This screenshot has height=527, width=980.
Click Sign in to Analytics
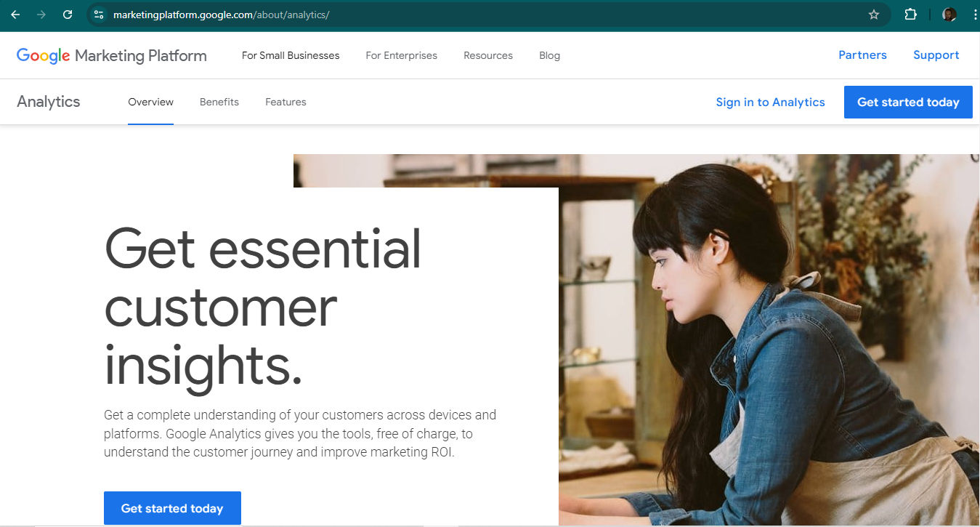(770, 102)
